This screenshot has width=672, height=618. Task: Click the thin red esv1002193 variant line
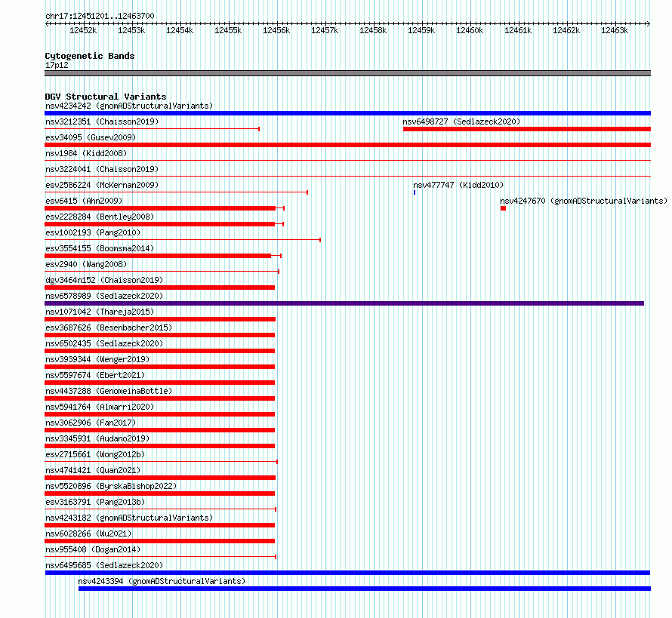click(x=183, y=240)
